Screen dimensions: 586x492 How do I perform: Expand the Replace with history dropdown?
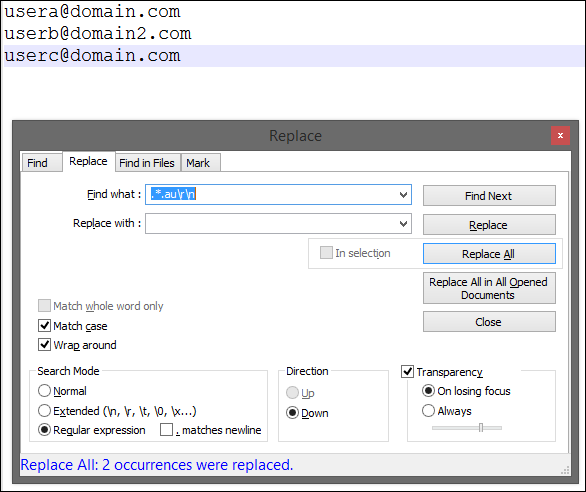[403, 224]
